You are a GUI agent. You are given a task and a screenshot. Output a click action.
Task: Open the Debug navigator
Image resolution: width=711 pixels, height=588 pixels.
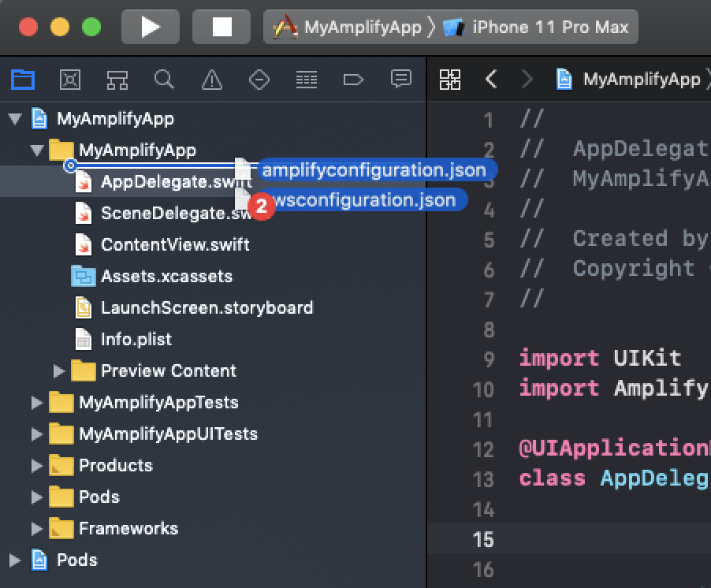307,80
